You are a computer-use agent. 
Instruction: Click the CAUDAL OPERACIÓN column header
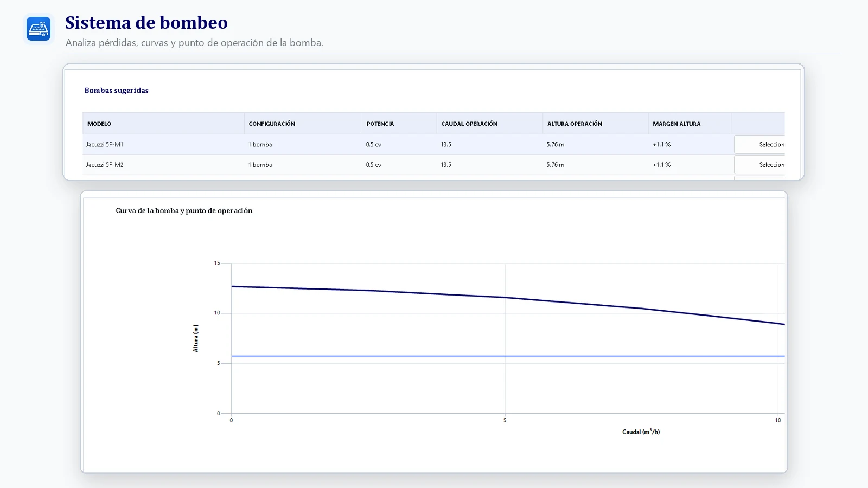pos(469,124)
